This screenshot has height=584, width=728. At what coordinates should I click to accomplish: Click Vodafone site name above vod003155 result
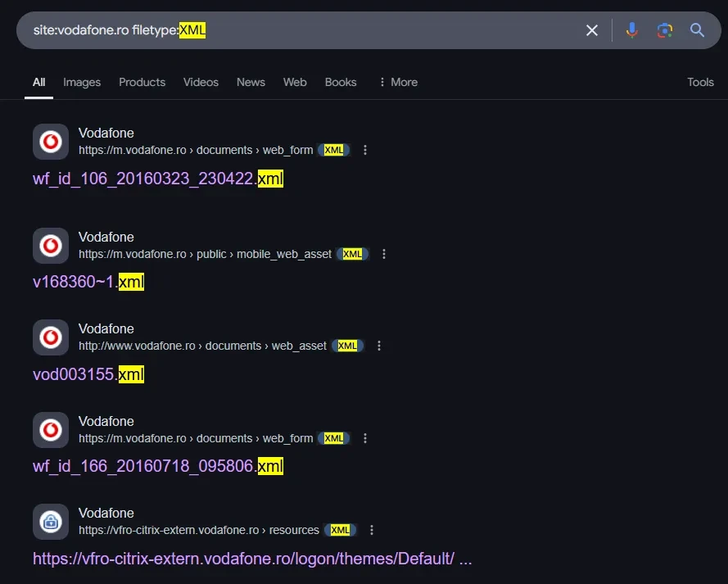(106, 329)
